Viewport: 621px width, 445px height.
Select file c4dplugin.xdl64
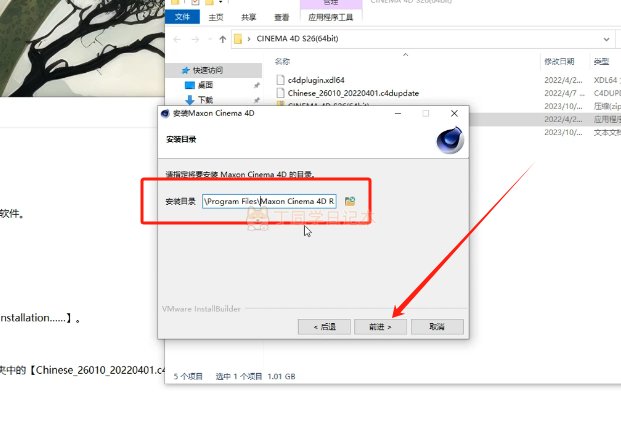tap(316, 80)
